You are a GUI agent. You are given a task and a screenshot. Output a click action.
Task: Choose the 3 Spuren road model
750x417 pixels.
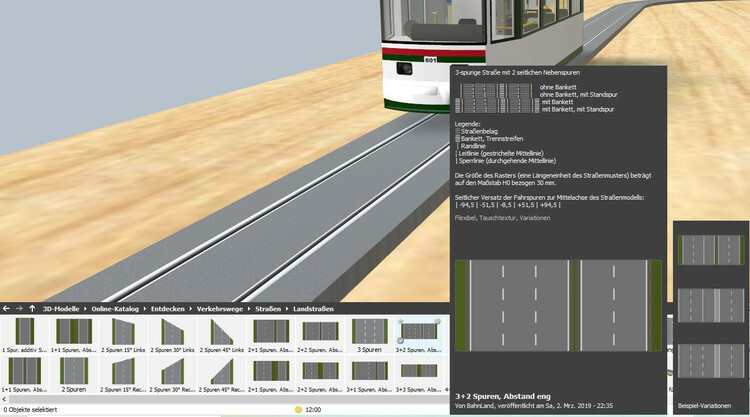coord(369,333)
